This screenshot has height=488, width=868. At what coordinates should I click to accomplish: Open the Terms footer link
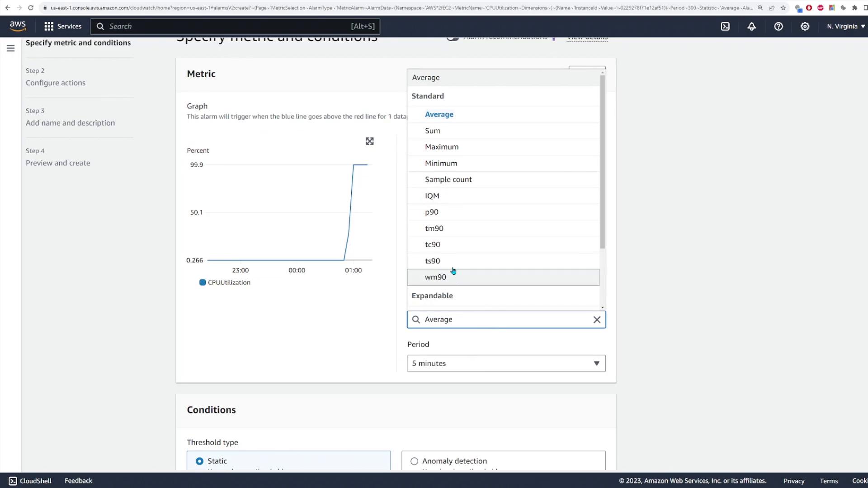click(829, 481)
